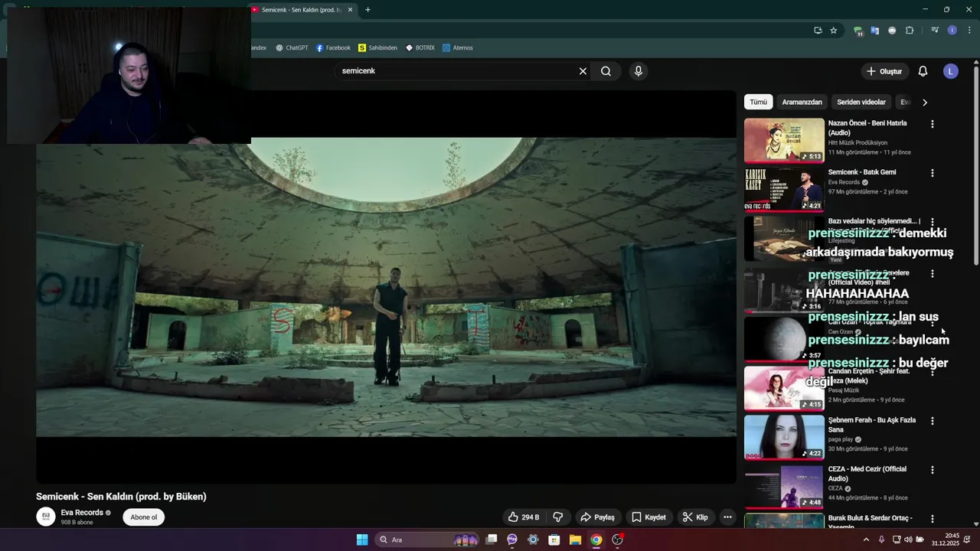
Task: Open the Facebook bookmark
Action: click(333, 47)
